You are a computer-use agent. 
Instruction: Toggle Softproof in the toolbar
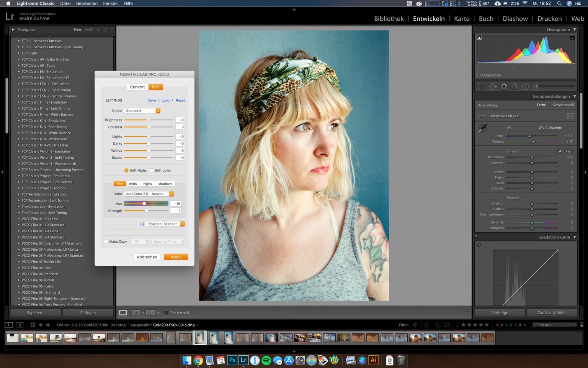(166, 312)
